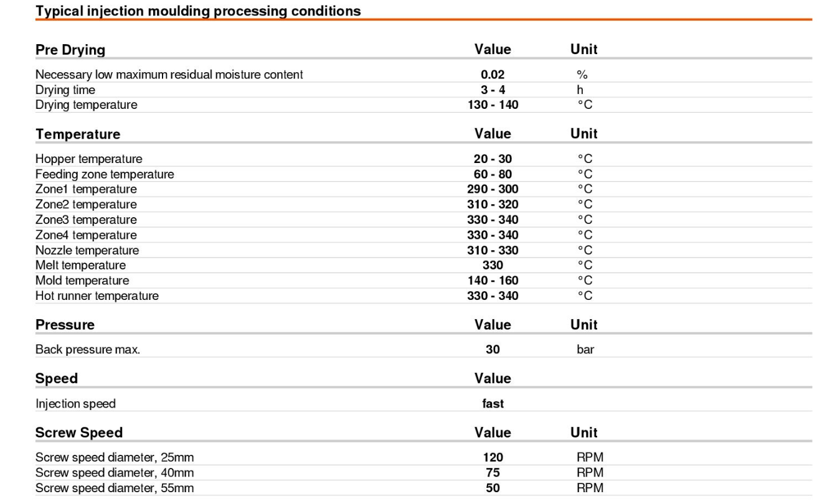Select the Temperature section heading

[x=78, y=134]
